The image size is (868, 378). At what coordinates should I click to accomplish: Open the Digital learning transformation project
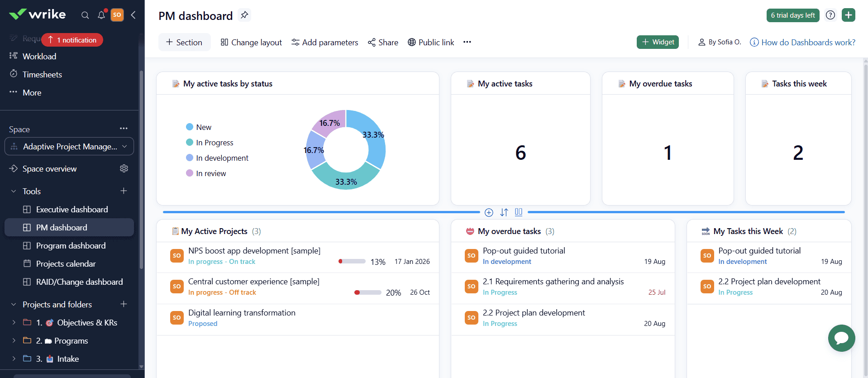pyautogui.click(x=242, y=313)
